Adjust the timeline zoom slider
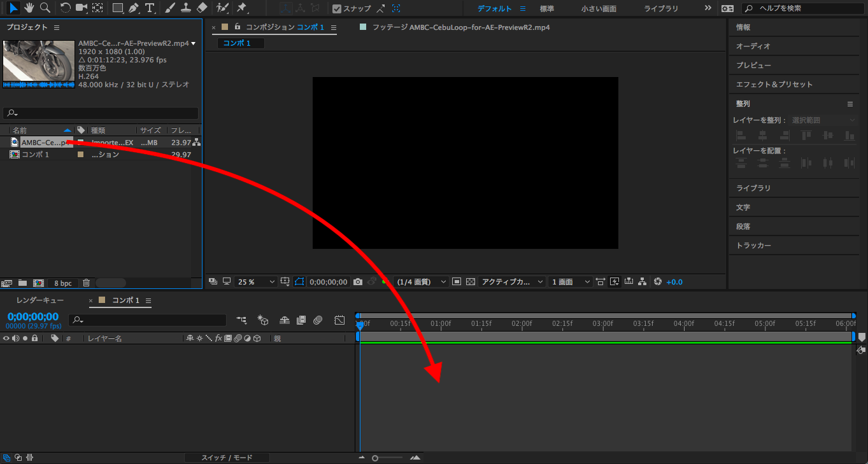Viewport: 868px width, 464px height. click(x=375, y=458)
